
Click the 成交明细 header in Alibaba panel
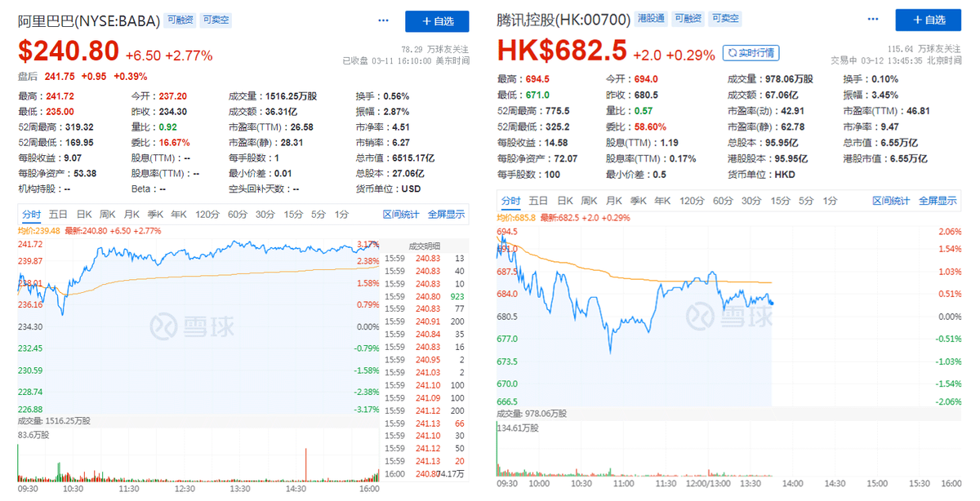[425, 245]
